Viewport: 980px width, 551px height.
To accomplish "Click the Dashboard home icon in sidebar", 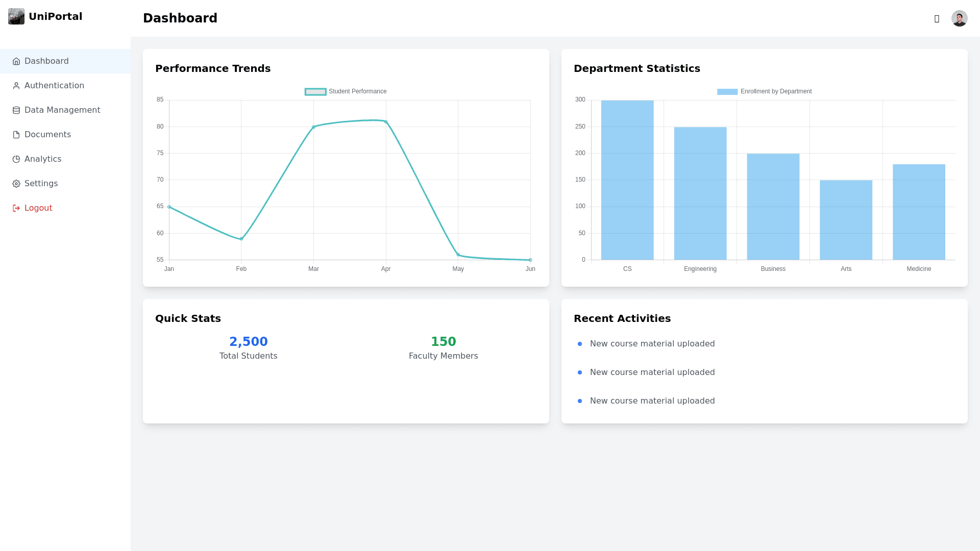I will point(16,61).
